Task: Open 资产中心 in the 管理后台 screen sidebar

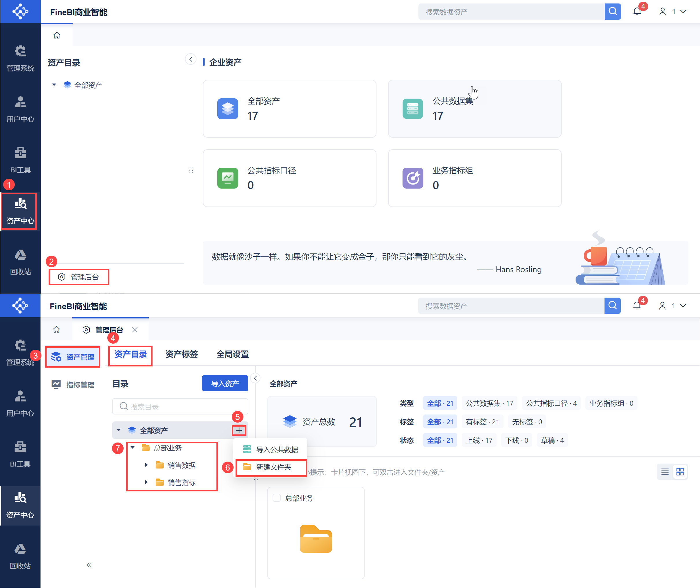Action: [20, 505]
